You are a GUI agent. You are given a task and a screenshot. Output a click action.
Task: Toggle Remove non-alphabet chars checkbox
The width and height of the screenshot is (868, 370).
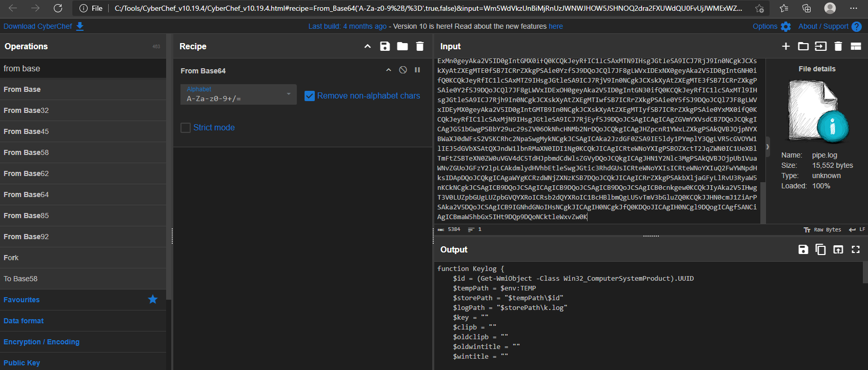[x=309, y=96]
